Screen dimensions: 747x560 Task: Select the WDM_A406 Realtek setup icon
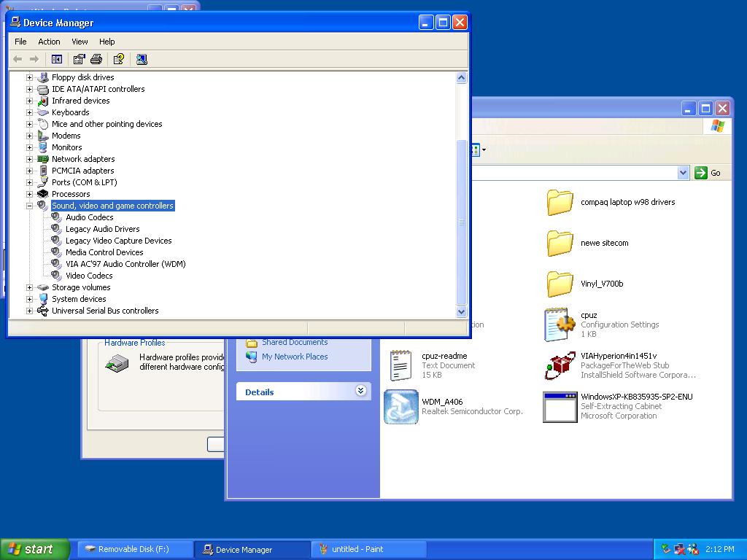coord(400,407)
